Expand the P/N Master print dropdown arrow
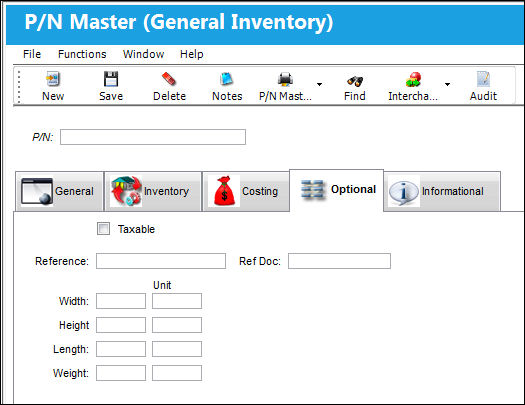Image resolution: width=525 pixels, height=405 pixels. (319, 84)
